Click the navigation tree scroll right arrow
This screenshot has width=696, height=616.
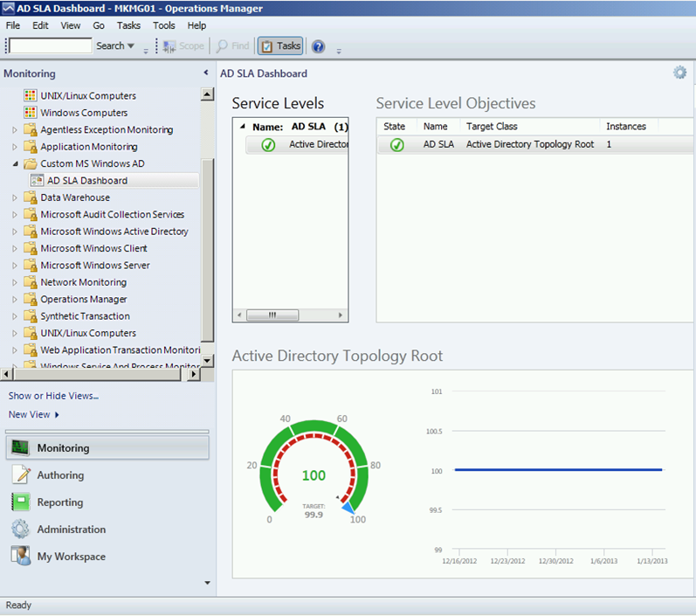pyautogui.click(x=193, y=374)
